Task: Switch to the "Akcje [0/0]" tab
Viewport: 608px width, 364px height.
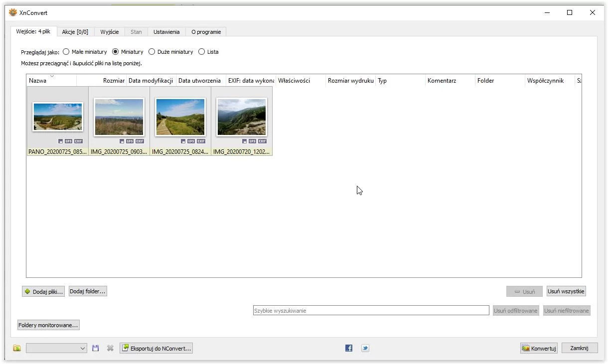Action: [75, 32]
